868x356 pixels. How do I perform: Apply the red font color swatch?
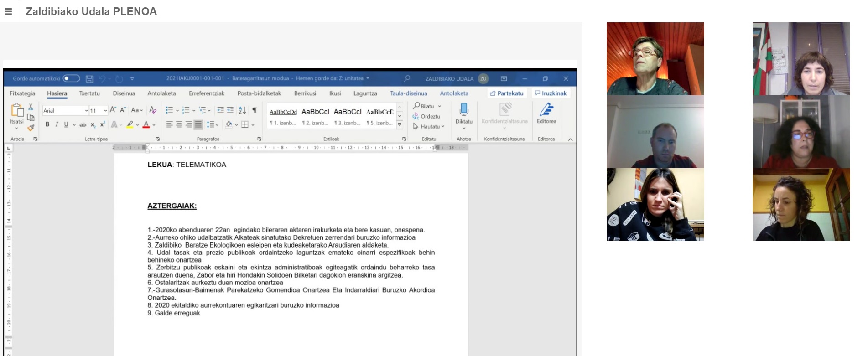146,124
